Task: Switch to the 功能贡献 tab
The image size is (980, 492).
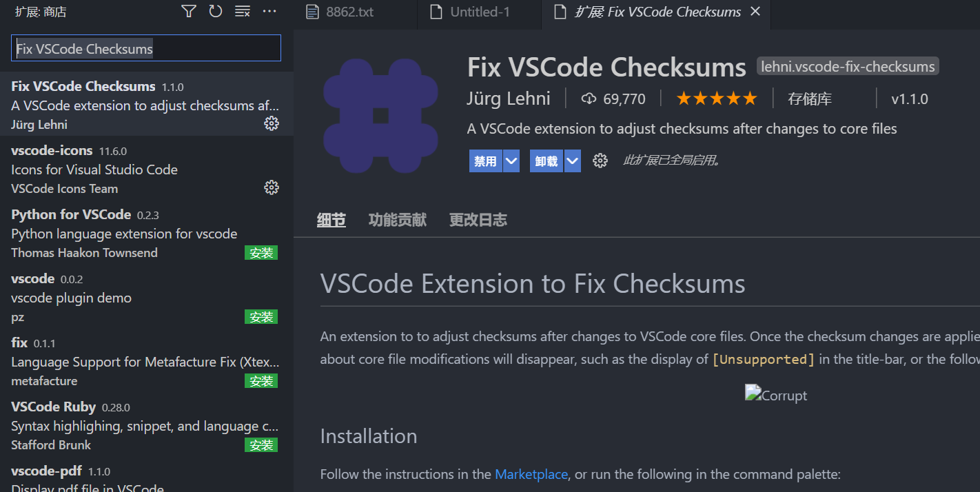Action: [398, 220]
